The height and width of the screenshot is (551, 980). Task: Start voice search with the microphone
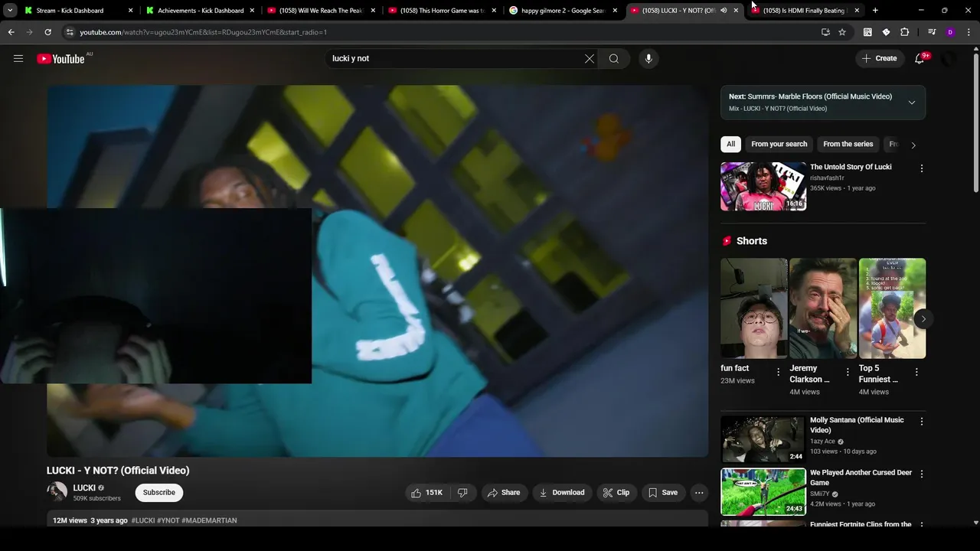pyautogui.click(x=648, y=58)
